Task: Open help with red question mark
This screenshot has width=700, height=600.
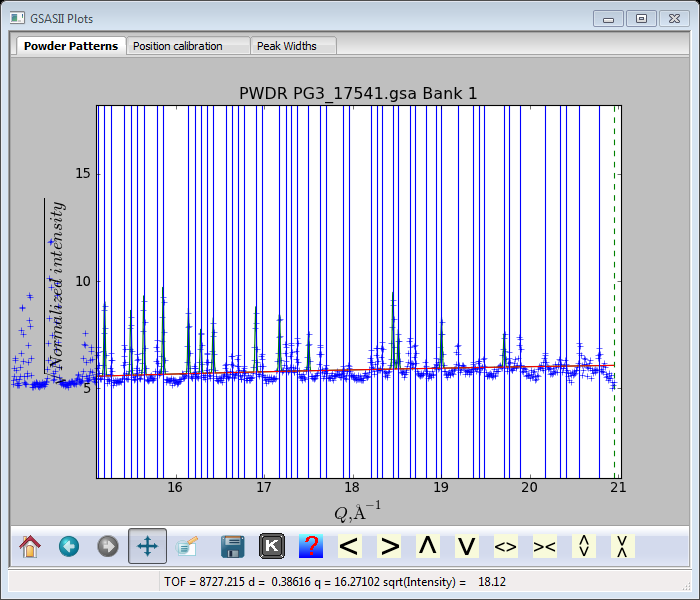Action: point(311,546)
